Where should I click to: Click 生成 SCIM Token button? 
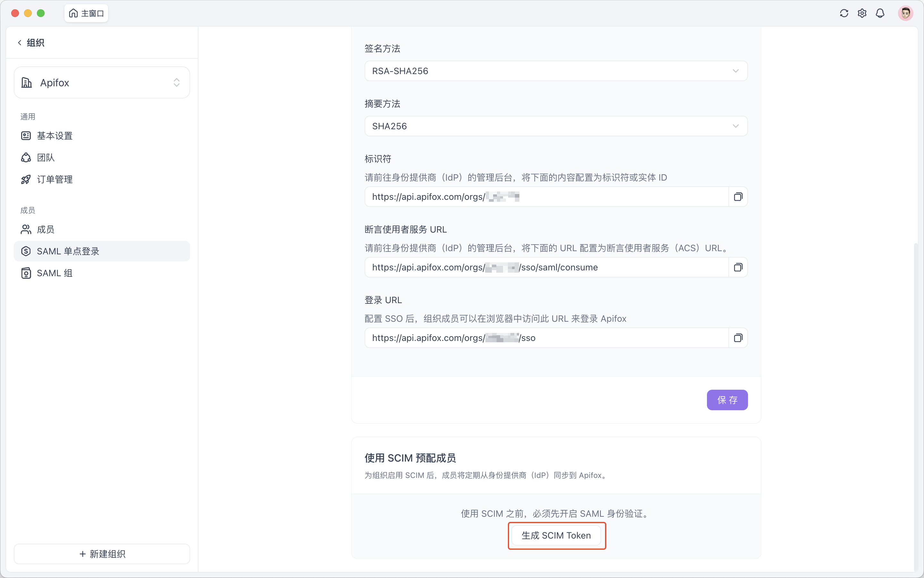point(556,536)
